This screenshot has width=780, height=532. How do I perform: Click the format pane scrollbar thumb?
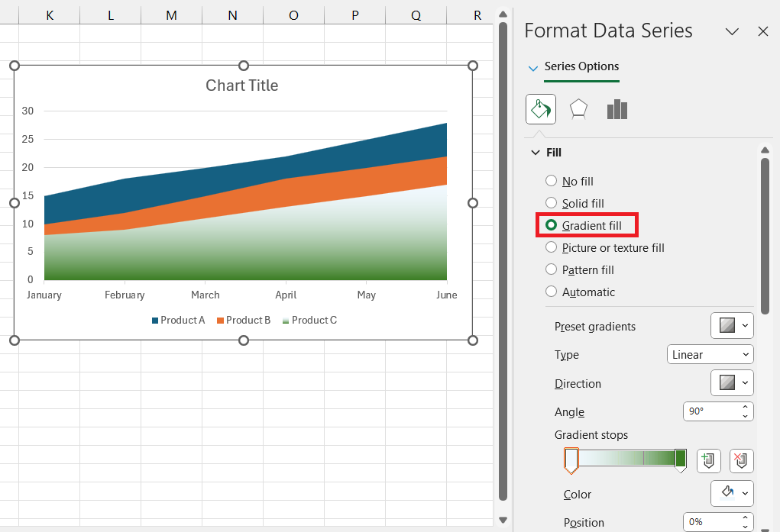(765, 236)
